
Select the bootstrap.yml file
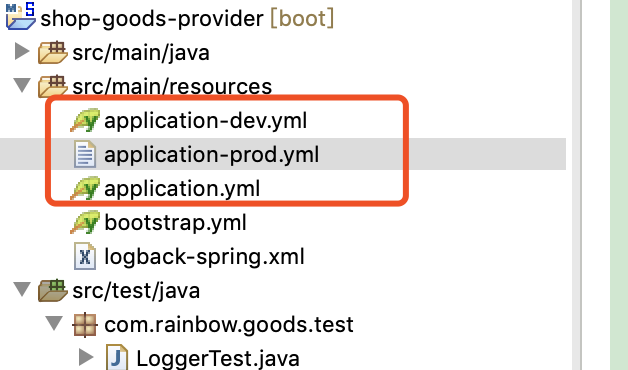(175, 223)
